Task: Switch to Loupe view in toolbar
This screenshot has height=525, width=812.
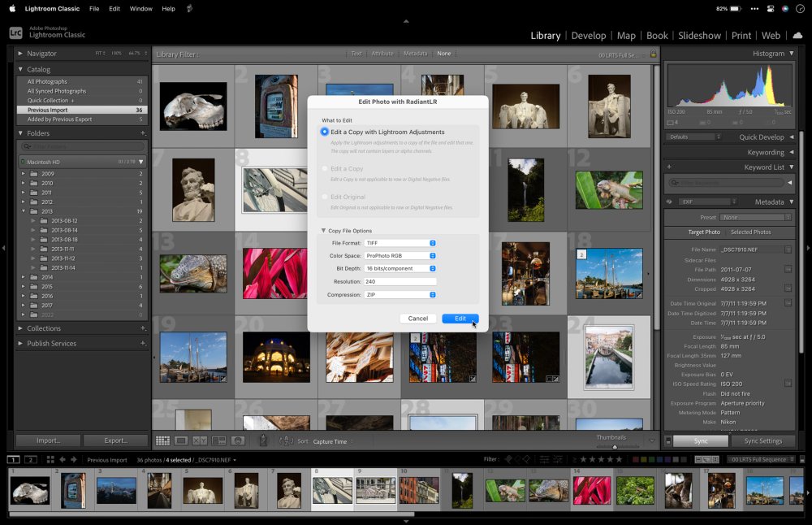Action: (x=181, y=440)
